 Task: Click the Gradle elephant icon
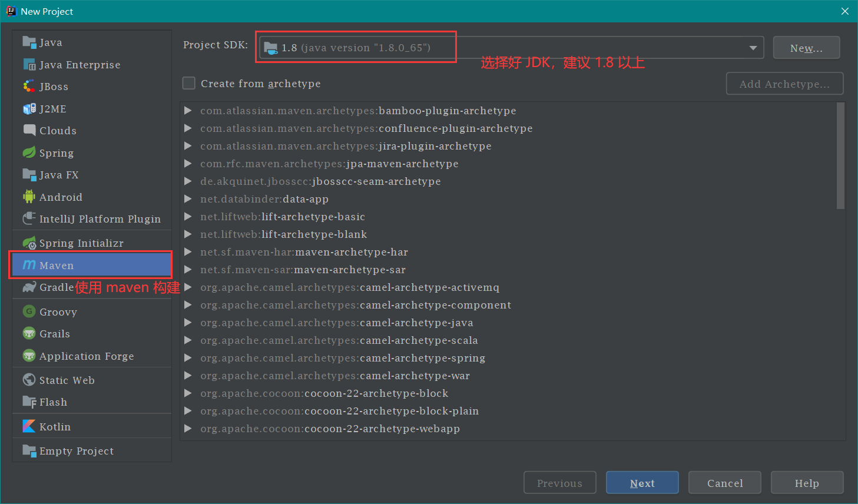(x=29, y=287)
